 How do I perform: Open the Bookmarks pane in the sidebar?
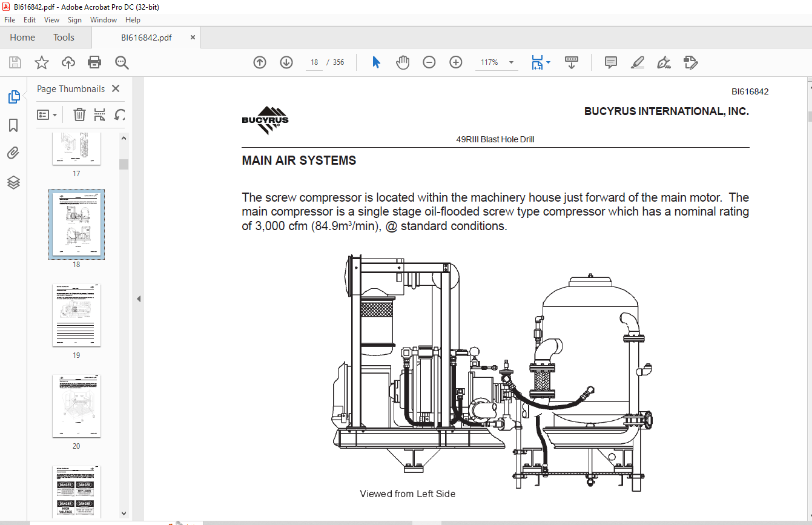[13, 125]
